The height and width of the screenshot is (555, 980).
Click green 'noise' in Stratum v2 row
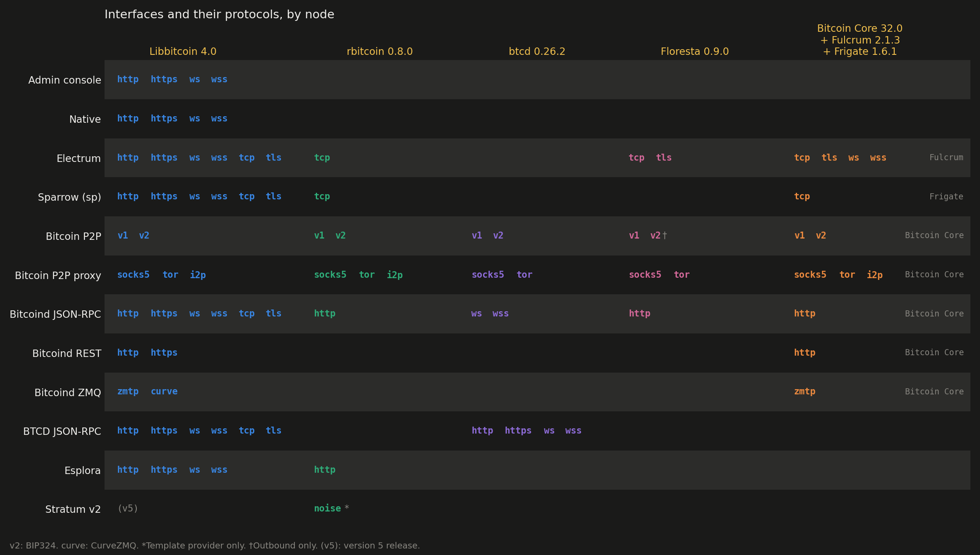coord(328,508)
